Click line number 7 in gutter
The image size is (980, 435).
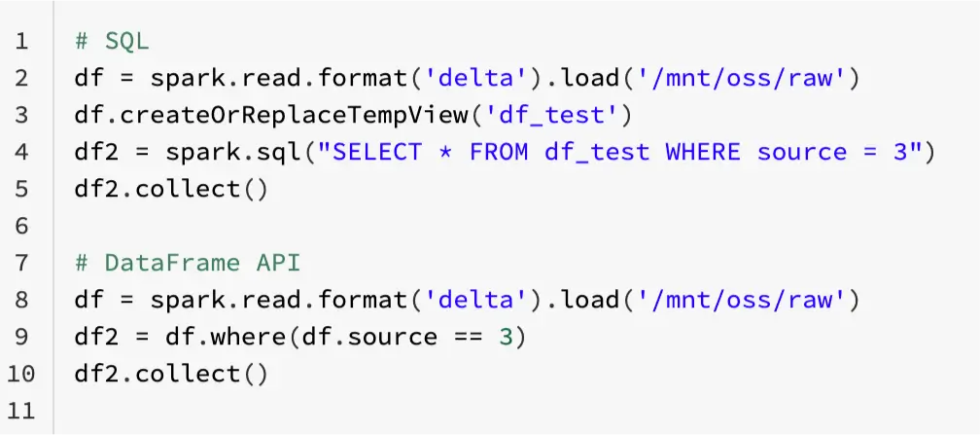tap(22, 263)
